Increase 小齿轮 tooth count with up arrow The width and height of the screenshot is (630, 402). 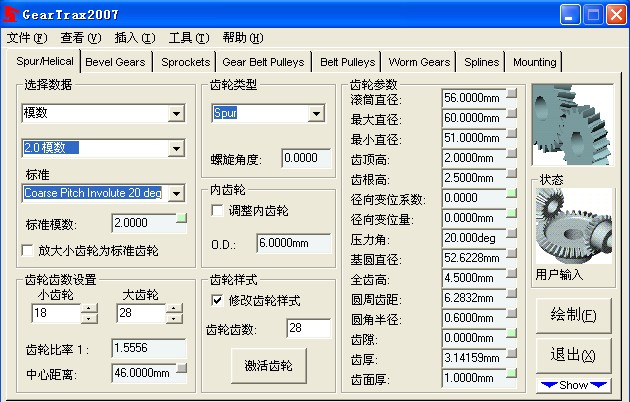point(89,308)
